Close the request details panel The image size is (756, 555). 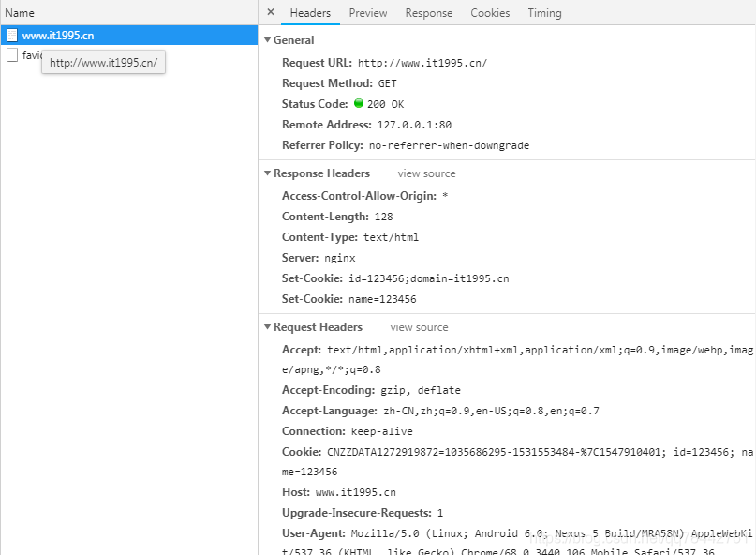[271, 12]
